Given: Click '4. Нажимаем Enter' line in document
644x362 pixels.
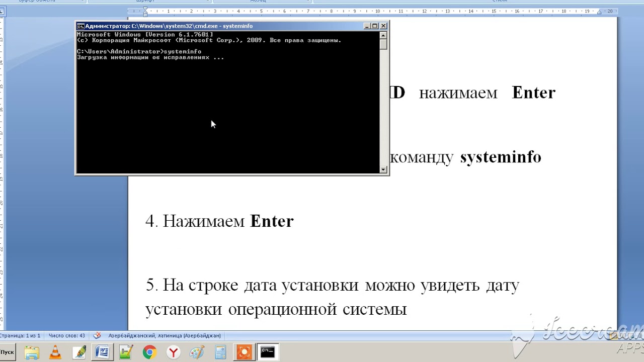Looking at the screenshot, I should (x=219, y=221).
